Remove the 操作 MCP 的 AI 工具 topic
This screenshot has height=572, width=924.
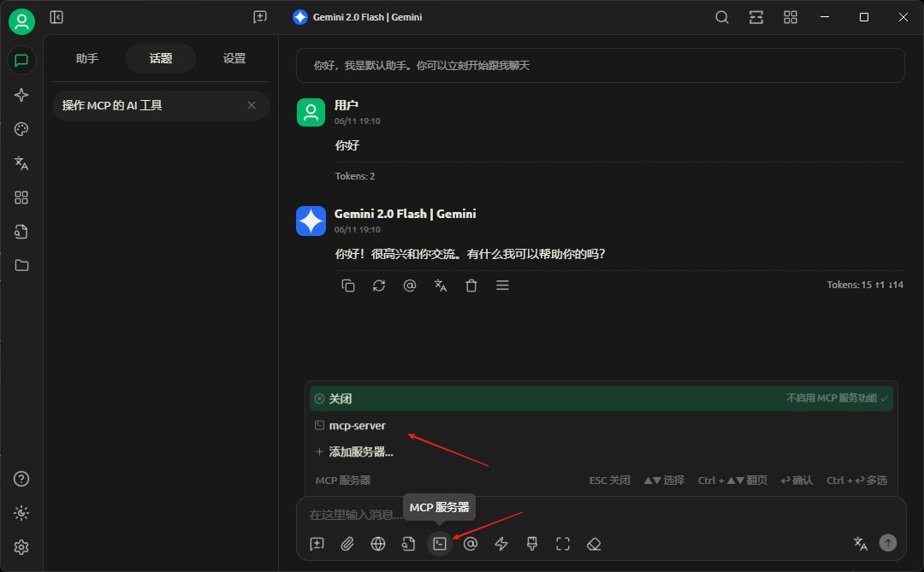pyautogui.click(x=252, y=105)
